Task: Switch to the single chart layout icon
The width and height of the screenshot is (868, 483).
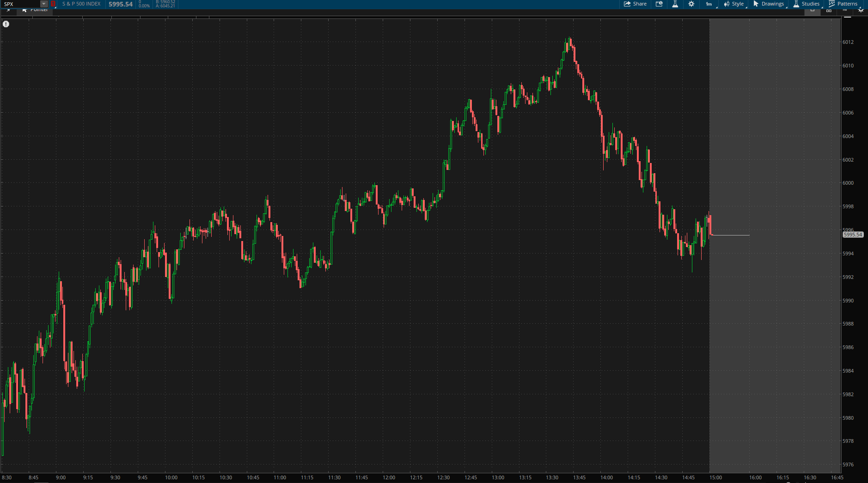Action: click(812, 10)
